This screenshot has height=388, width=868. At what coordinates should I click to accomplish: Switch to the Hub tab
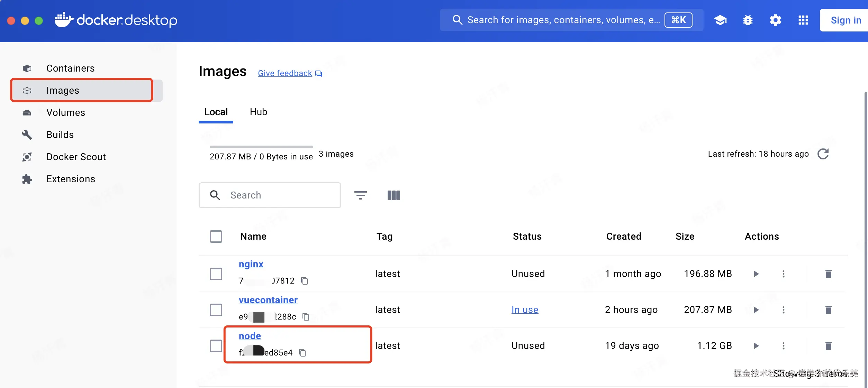point(259,112)
